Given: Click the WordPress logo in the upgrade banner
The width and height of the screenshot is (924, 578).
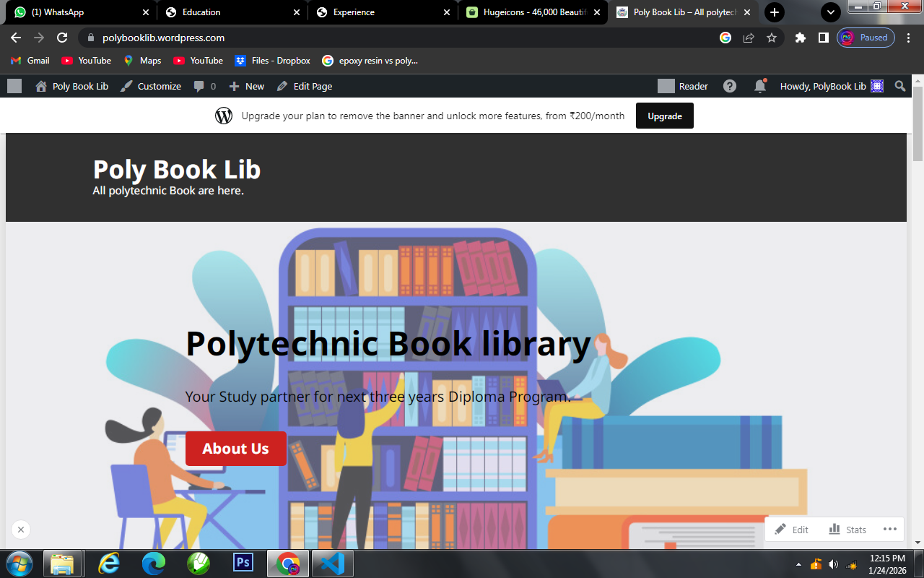Looking at the screenshot, I should (x=222, y=116).
